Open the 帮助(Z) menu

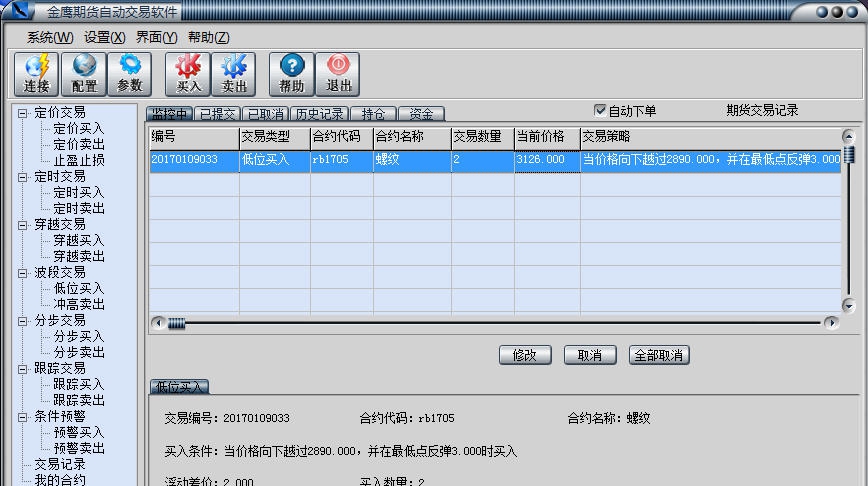coord(209,37)
